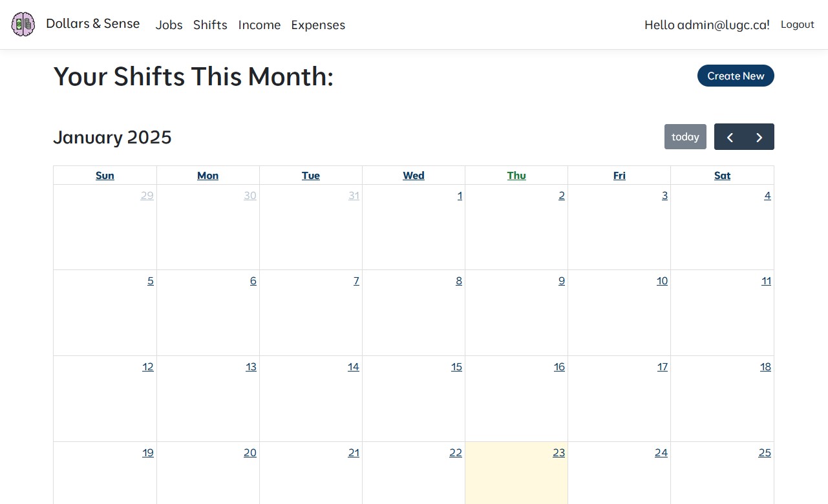Select the highlighted Thu header
This screenshot has width=828, height=504.
point(516,175)
